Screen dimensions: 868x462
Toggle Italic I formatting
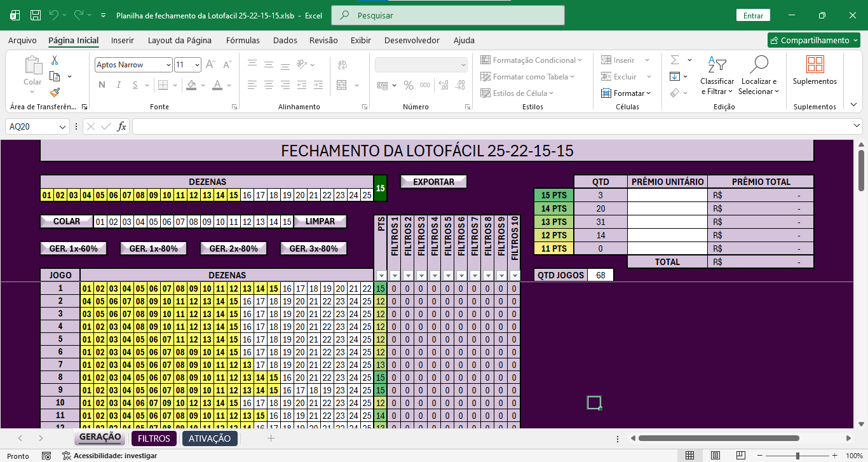tap(119, 85)
